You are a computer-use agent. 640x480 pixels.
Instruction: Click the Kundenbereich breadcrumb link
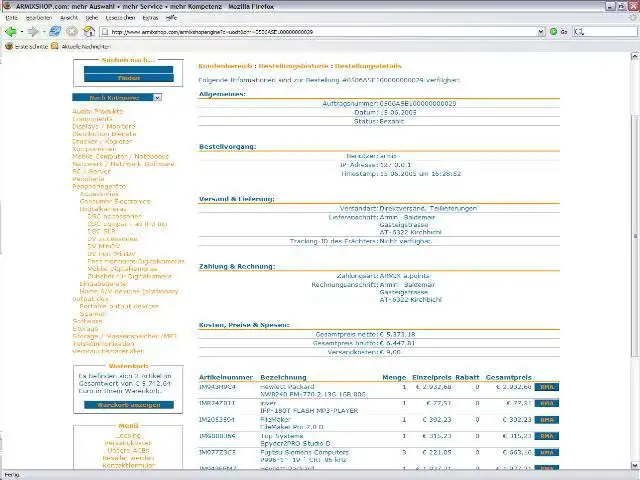coord(225,66)
